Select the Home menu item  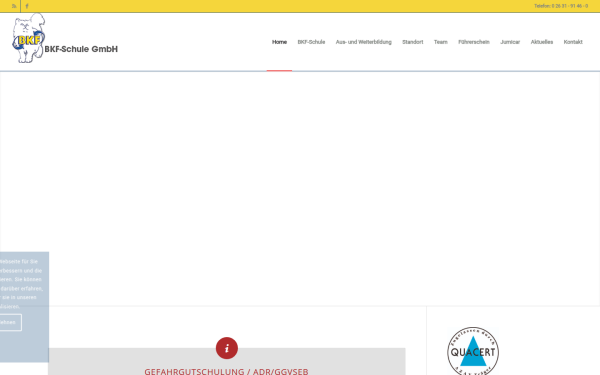coord(279,42)
